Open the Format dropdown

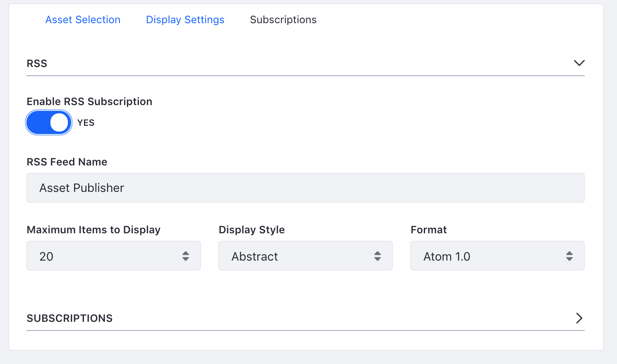pos(497,256)
